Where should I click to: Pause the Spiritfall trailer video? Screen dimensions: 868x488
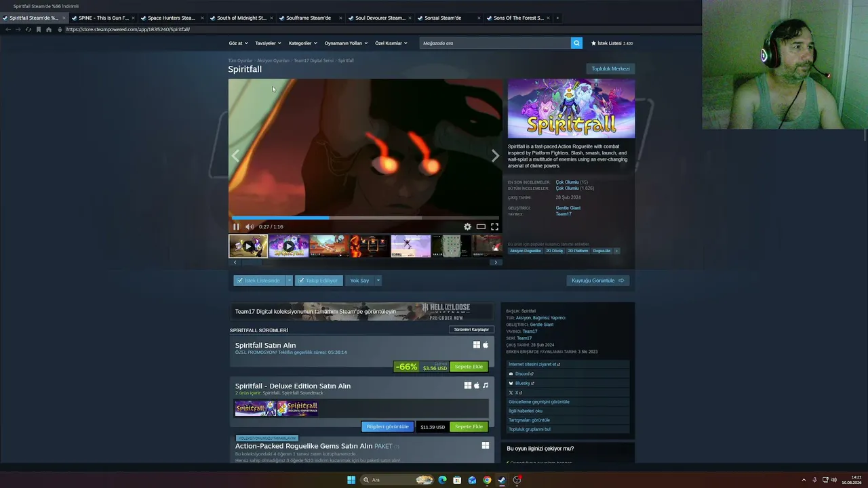[x=236, y=226]
